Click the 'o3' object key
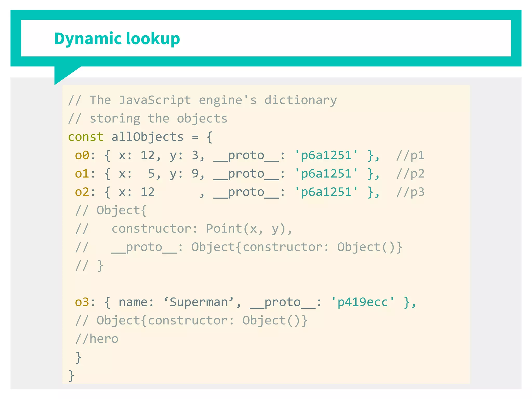The width and height of the screenshot is (532, 399). 82,302
